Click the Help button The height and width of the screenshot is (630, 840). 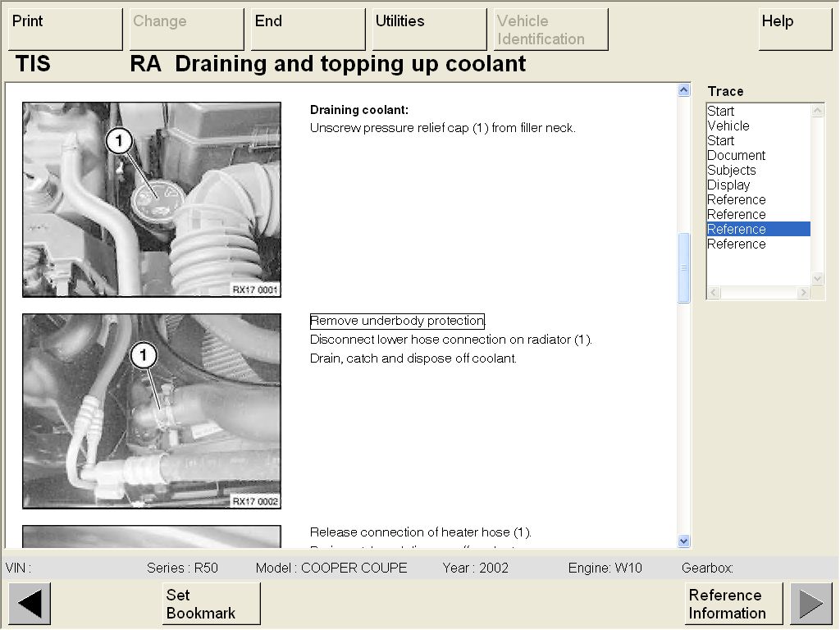[795, 29]
